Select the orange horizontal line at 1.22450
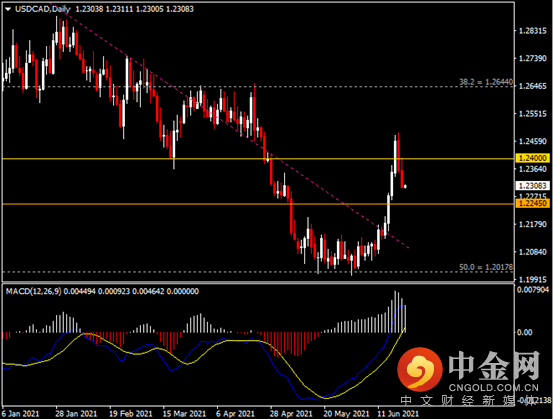This screenshot has width=554, height=419. point(258,204)
